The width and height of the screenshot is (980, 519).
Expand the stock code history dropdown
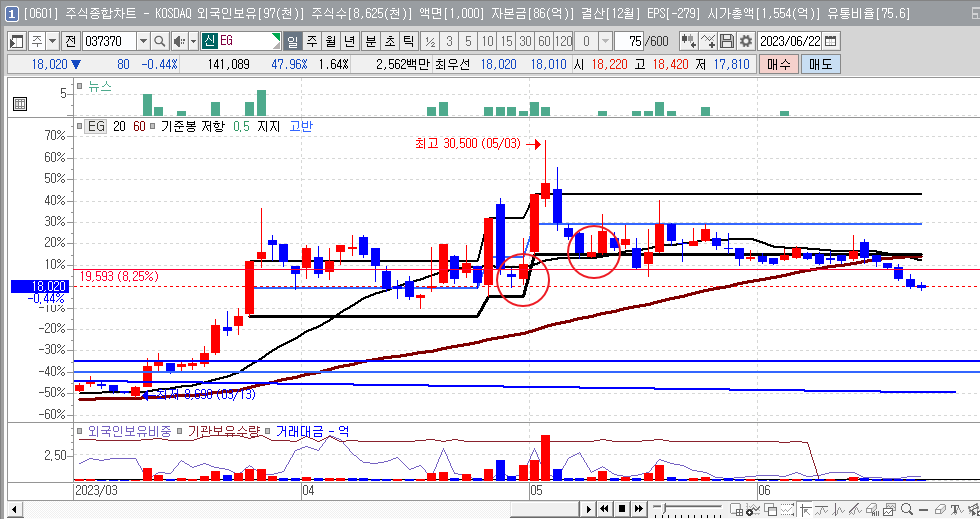tap(143, 41)
